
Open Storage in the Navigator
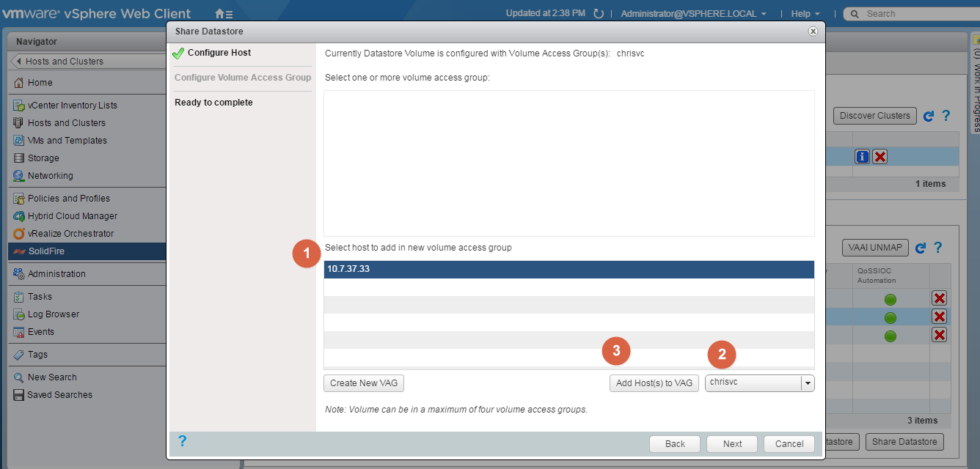(x=43, y=158)
